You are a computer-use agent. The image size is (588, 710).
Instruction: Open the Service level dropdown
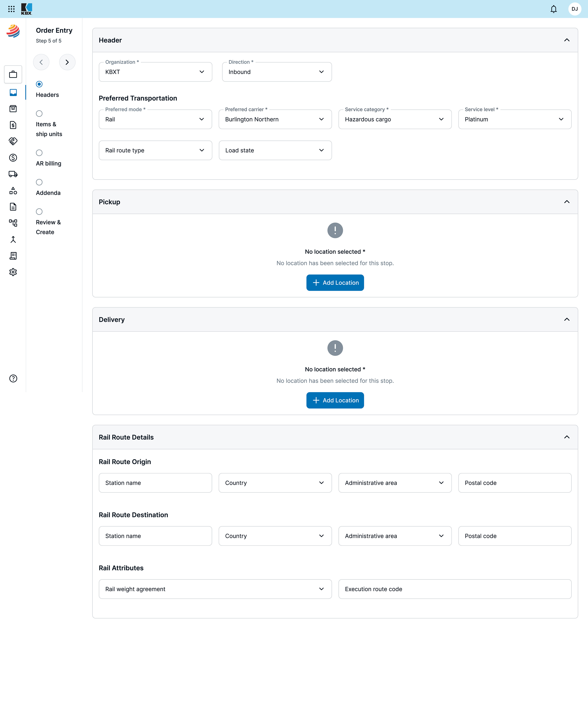tap(515, 119)
